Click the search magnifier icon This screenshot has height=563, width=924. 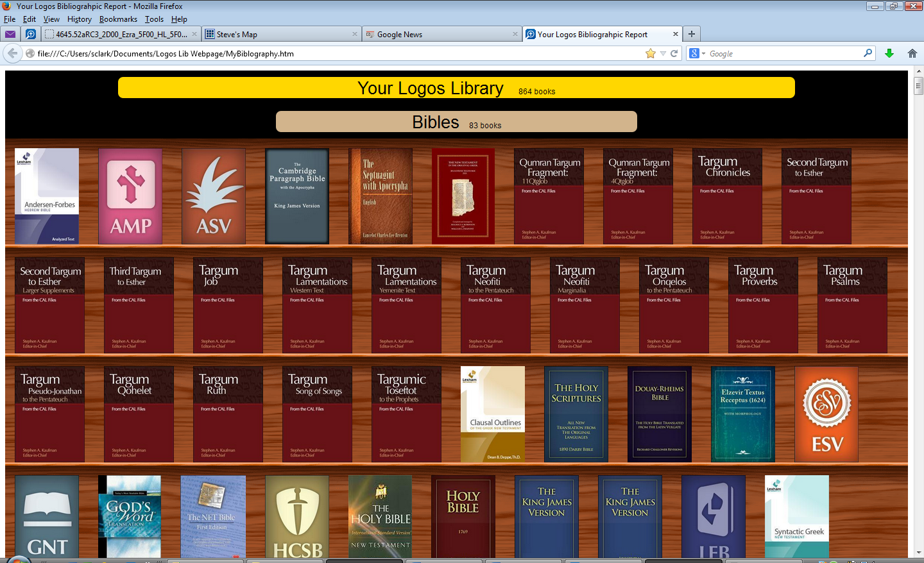868,53
